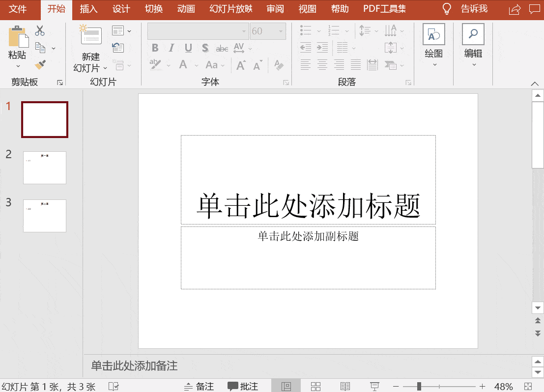
Task: Adjust the zoom slider in status bar
Action: (x=418, y=387)
